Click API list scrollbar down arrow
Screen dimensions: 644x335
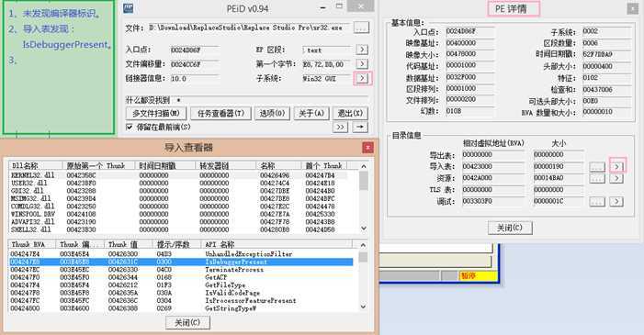pos(364,307)
